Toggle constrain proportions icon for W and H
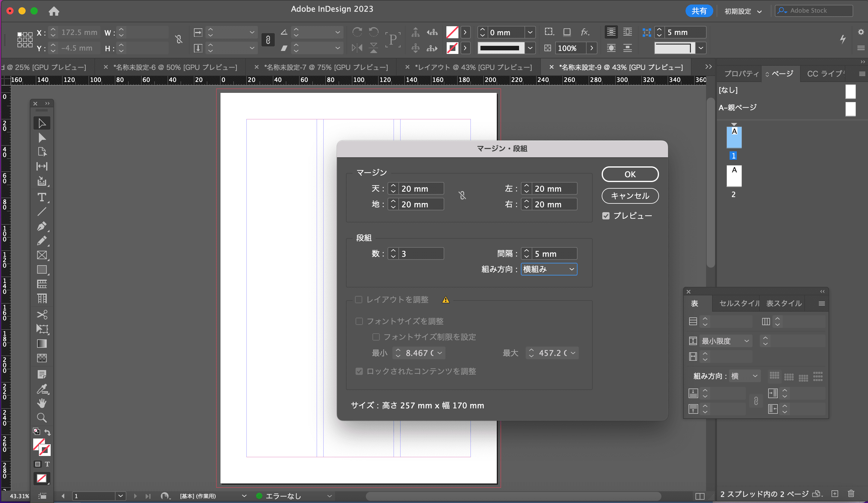The image size is (868, 503). point(179,39)
